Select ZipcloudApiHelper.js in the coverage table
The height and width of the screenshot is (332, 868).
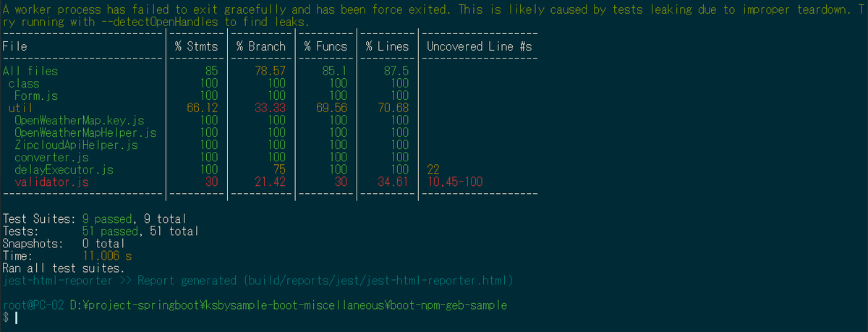pyautogui.click(x=76, y=145)
